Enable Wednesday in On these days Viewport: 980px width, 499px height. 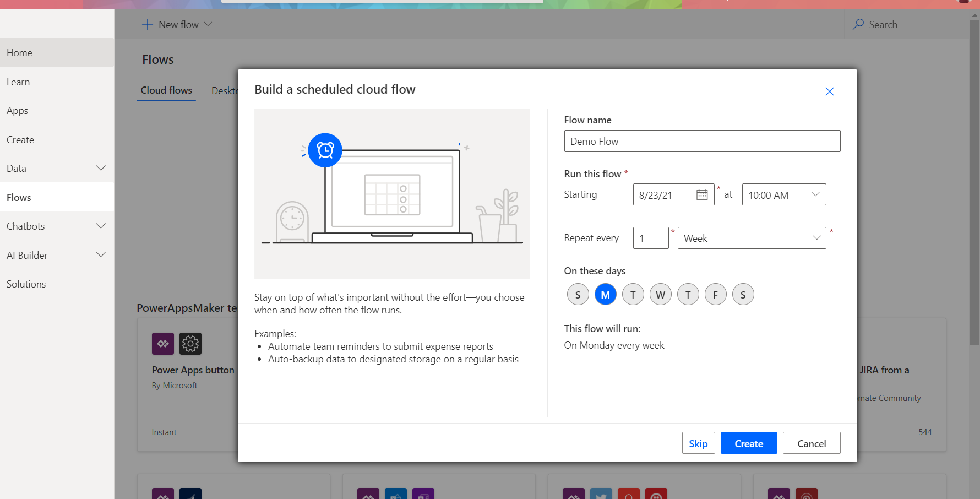click(x=660, y=295)
